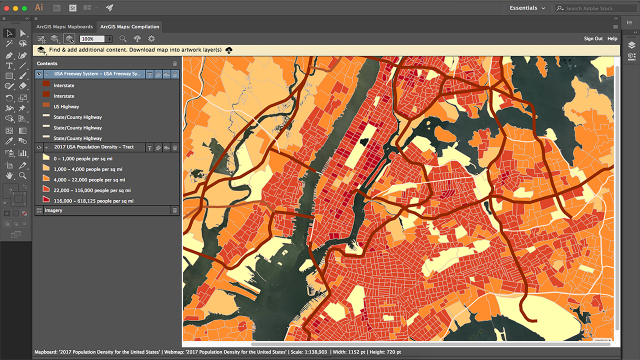This screenshot has width=640, height=360.
Task: Click the Sign Out link
Action: (x=593, y=39)
